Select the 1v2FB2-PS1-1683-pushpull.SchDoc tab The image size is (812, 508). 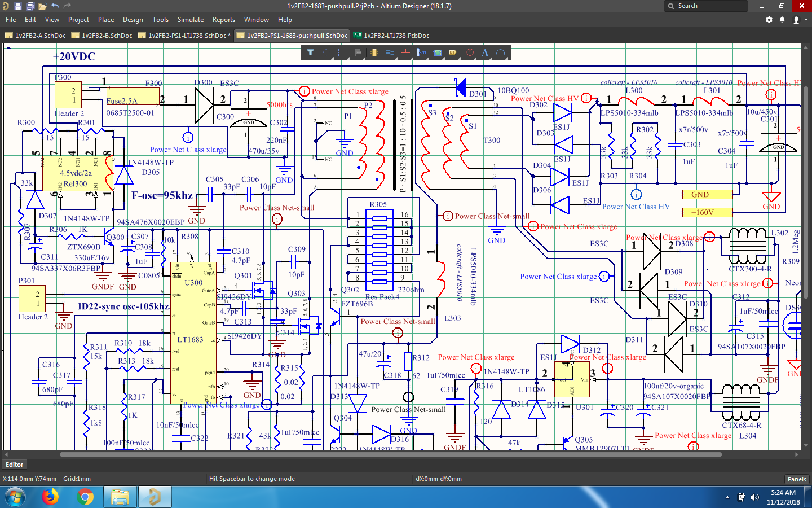[293, 35]
